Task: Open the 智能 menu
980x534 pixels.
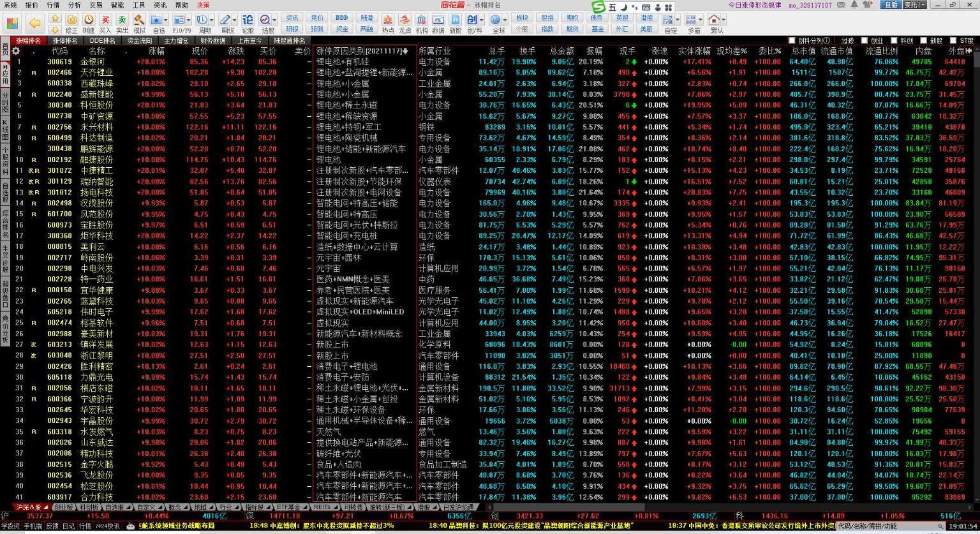Action: (x=117, y=4)
